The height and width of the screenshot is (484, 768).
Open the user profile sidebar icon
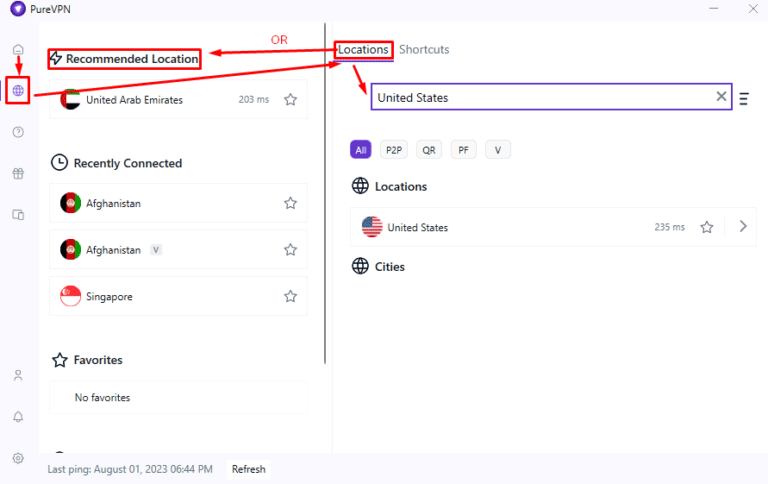tap(18, 376)
